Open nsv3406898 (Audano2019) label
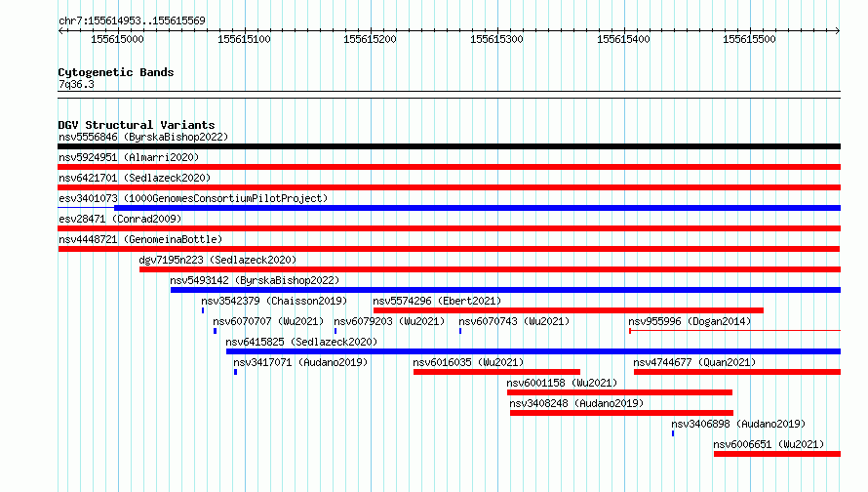868x492 pixels. coord(738,424)
